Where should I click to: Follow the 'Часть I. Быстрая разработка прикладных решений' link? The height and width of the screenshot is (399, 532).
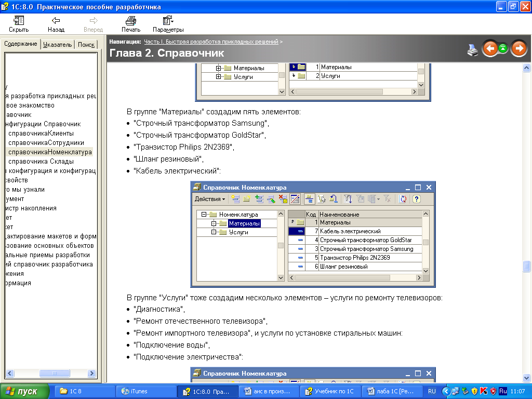pyautogui.click(x=211, y=41)
